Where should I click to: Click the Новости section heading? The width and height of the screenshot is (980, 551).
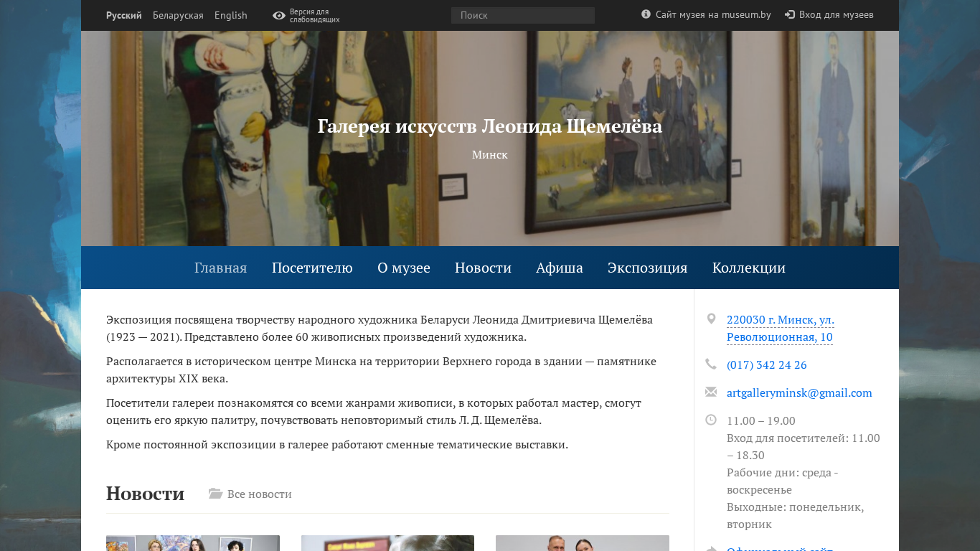(x=145, y=494)
